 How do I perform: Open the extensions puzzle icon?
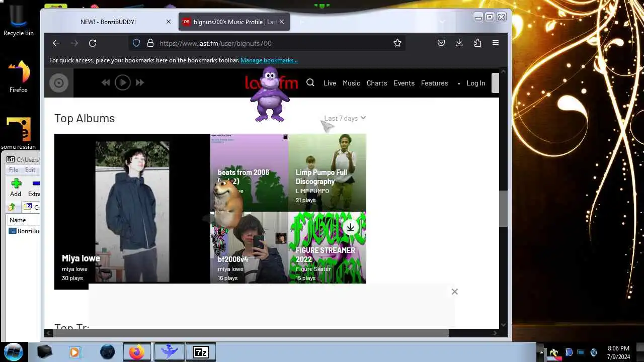tap(477, 43)
